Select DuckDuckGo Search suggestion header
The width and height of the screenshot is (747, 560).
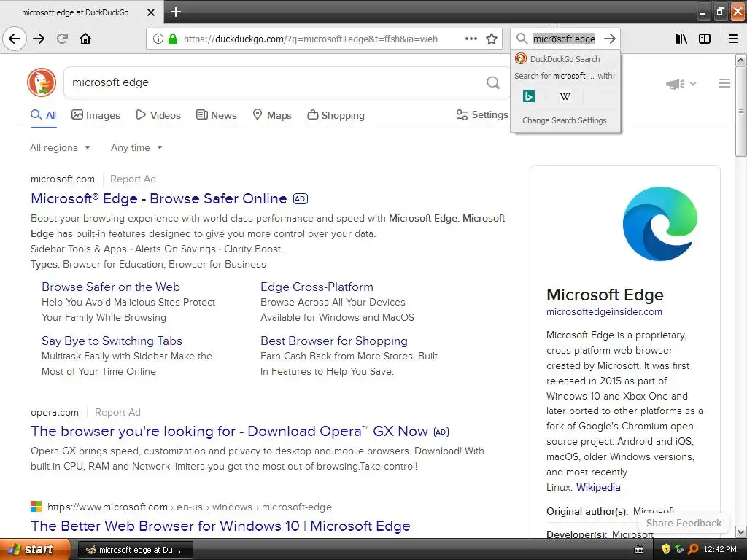(565, 59)
